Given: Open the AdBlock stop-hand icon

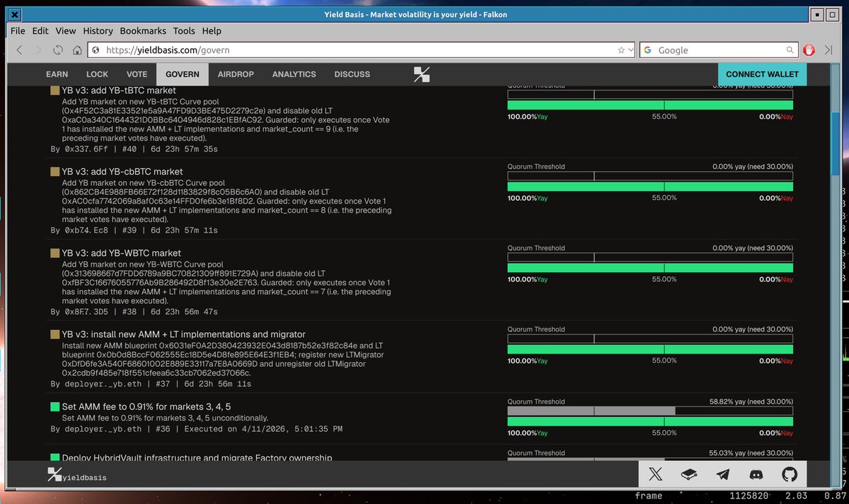Looking at the screenshot, I should pos(809,50).
